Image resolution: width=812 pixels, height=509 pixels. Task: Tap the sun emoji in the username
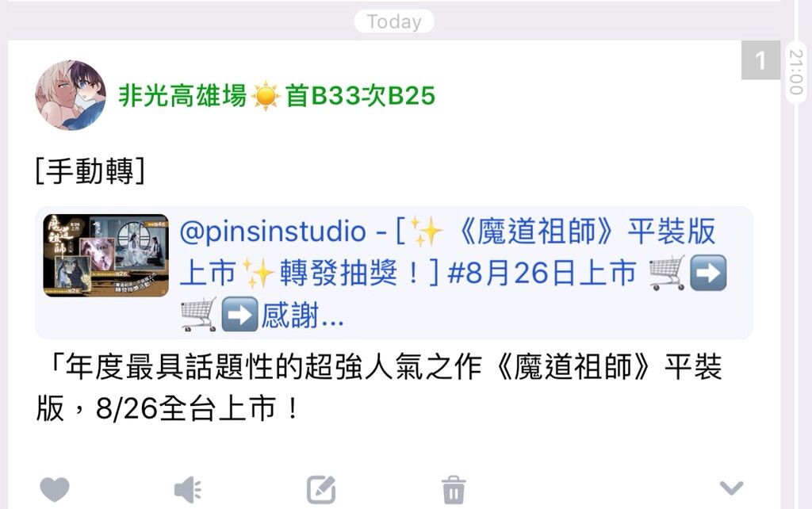point(266,96)
